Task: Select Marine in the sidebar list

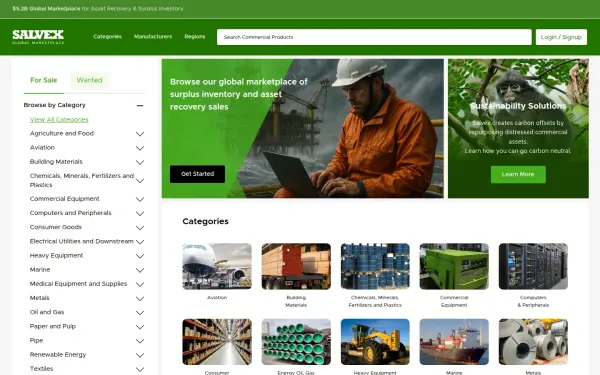Action: (x=40, y=269)
